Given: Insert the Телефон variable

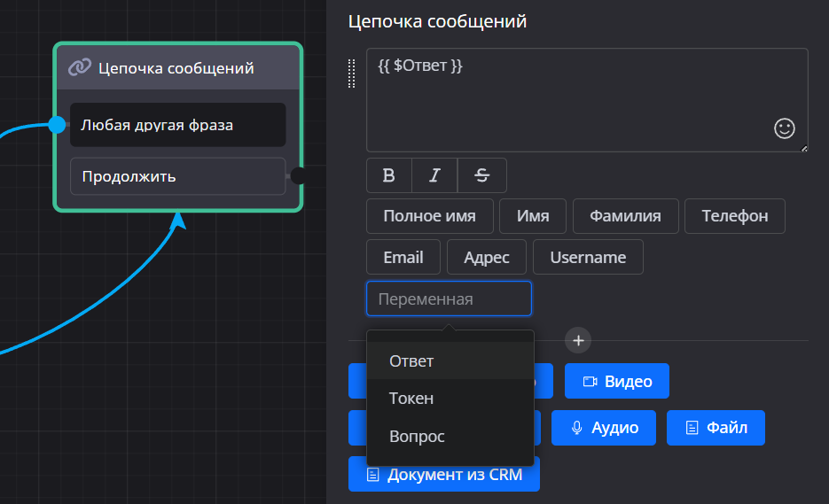Looking at the screenshot, I should pos(734,216).
